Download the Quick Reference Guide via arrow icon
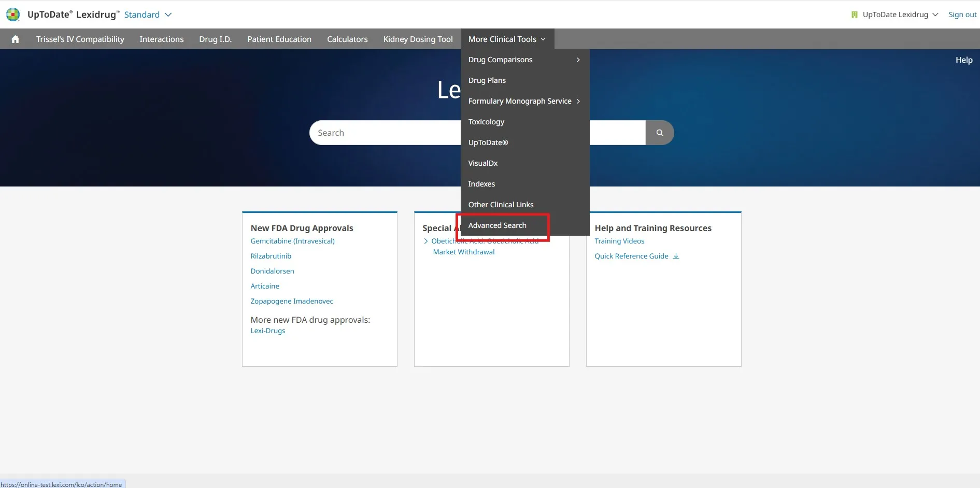980x488 pixels. (x=676, y=256)
